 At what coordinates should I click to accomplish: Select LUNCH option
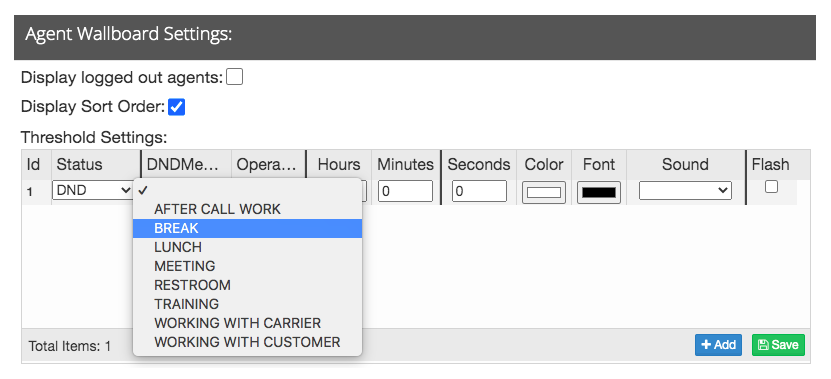click(247, 247)
